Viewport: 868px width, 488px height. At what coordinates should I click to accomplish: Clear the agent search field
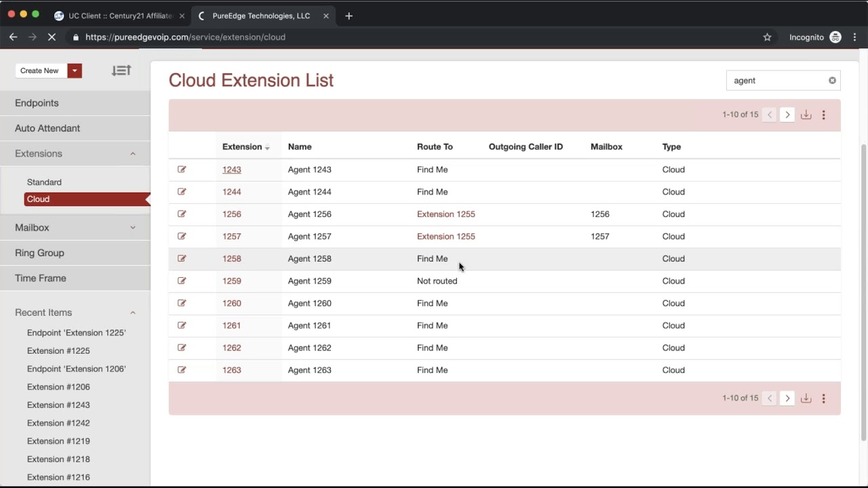point(832,81)
